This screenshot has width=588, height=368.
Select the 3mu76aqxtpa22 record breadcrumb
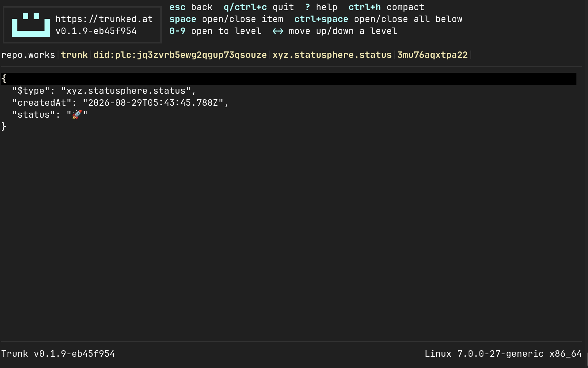[x=432, y=55]
